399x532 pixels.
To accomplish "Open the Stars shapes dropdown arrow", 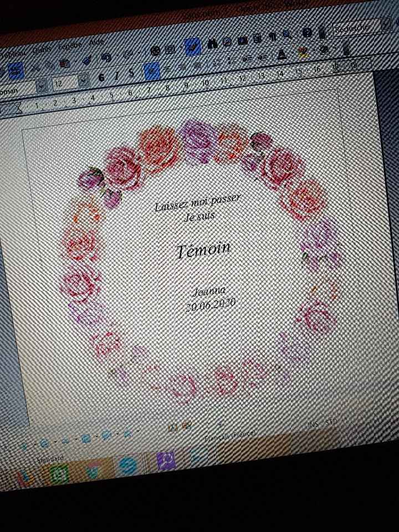I will pyautogui.click(x=138, y=432).
